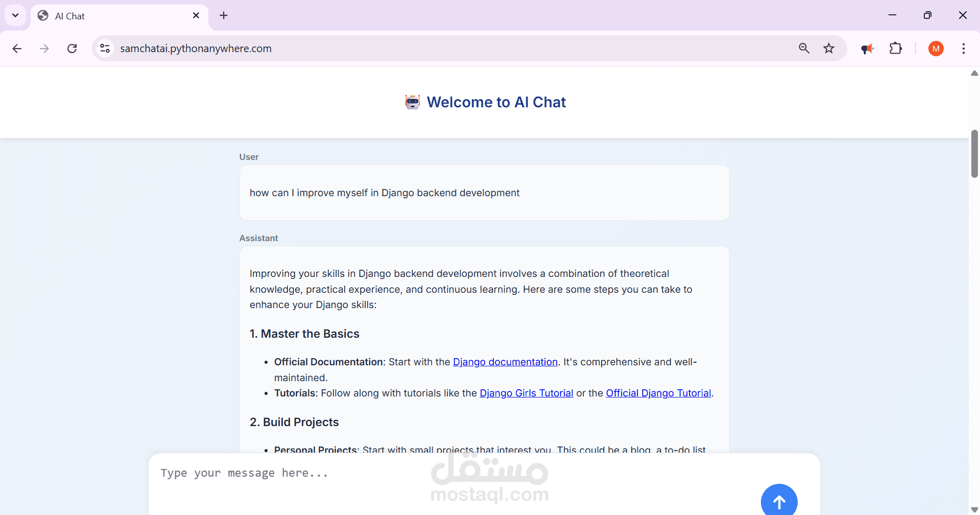The width and height of the screenshot is (980, 515).
Task: Go forward to the next page
Action: pyautogui.click(x=44, y=49)
